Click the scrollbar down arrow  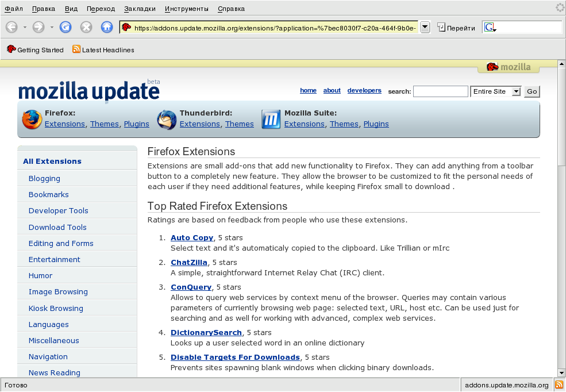click(x=561, y=373)
